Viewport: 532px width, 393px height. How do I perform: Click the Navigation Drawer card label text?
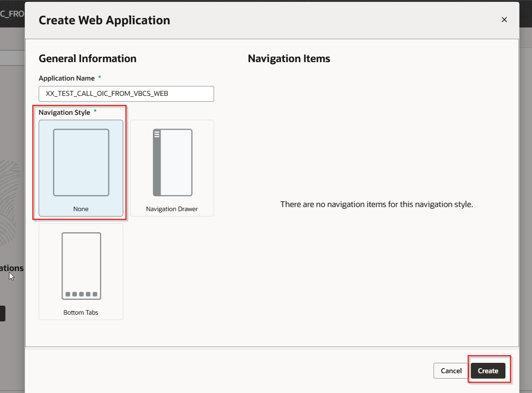coord(172,208)
